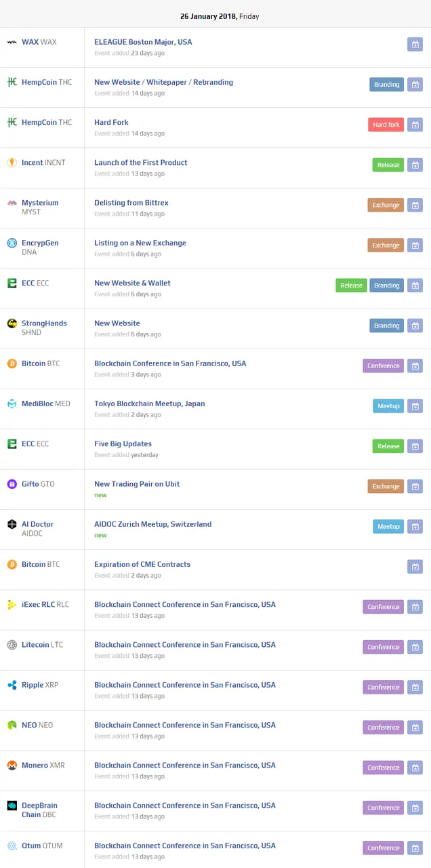Click Conference tag on Bitcoin San Francisco row
The height and width of the screenshot is (868, 431).
(x=383, y=366)
